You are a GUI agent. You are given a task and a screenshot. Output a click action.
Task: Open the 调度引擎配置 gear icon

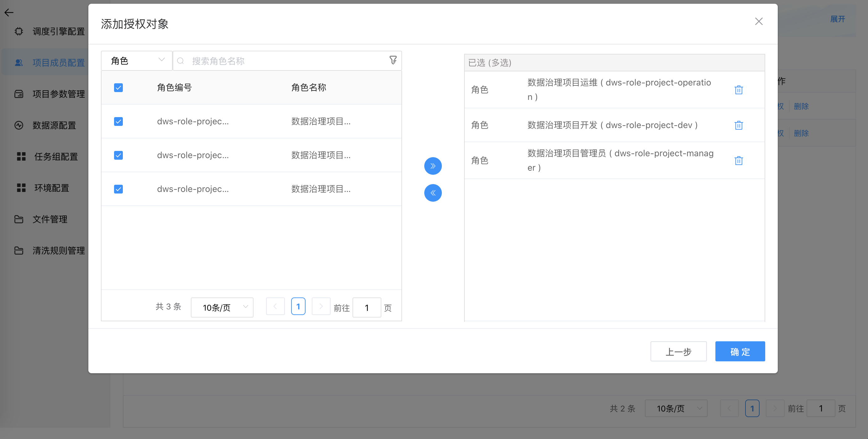tap(18, 31)
